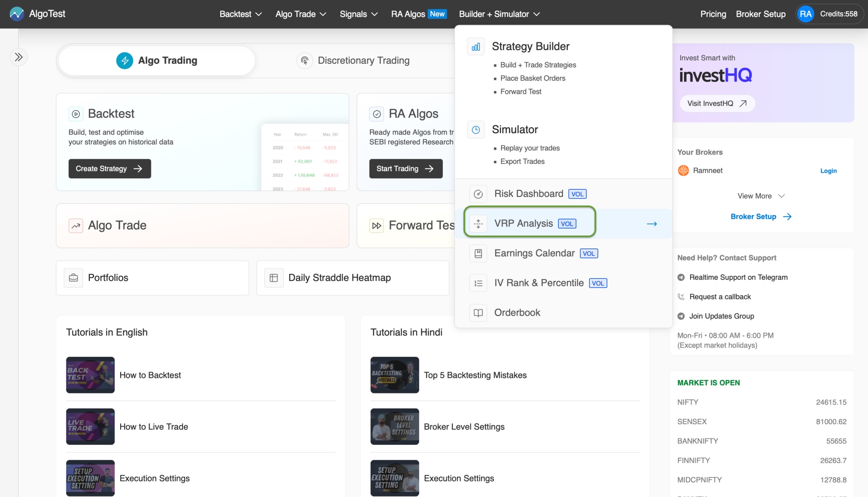The height and width of the screenshot is (497, 868).
Task: Expand the Backtest navbar dropdown
Action: 240,13
